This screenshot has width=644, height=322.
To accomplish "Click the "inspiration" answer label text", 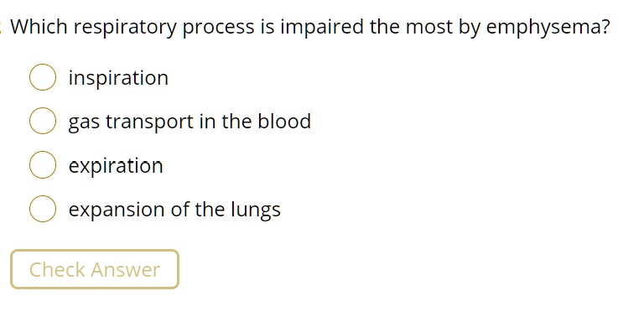I will (119, 78).
